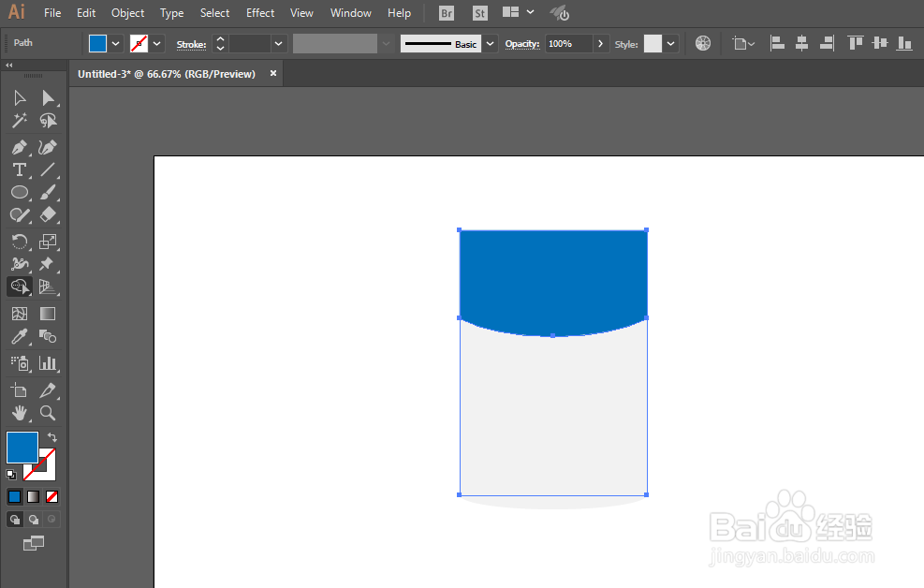The height and width of the screenshot is (588, 924).
Task: Select the Magic Wand tool
Action: [19, 120]
